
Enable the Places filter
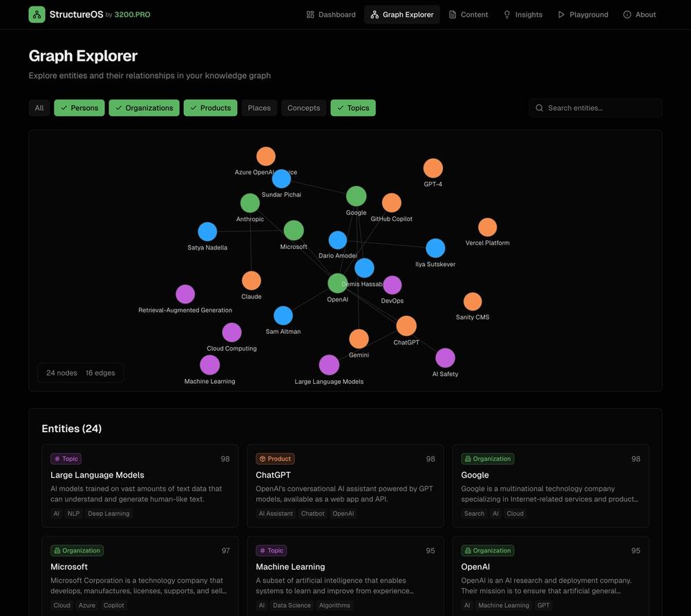pyautogui.click(x=259, y=108)
